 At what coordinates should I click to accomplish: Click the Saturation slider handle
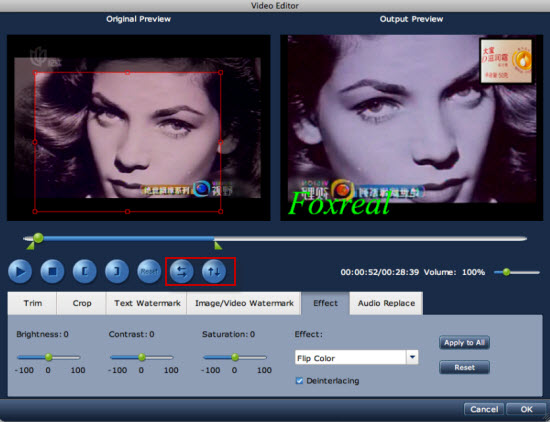[235, 357]
